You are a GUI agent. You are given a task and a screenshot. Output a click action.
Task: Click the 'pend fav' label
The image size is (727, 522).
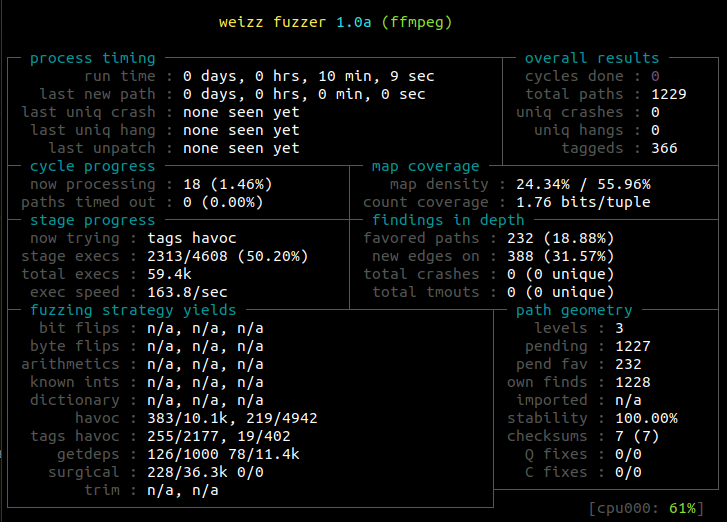point(552,364)
